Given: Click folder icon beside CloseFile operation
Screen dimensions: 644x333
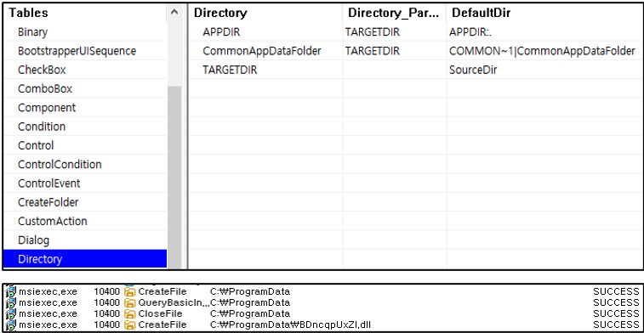Looking at the screenshot, I should (130, 314).
